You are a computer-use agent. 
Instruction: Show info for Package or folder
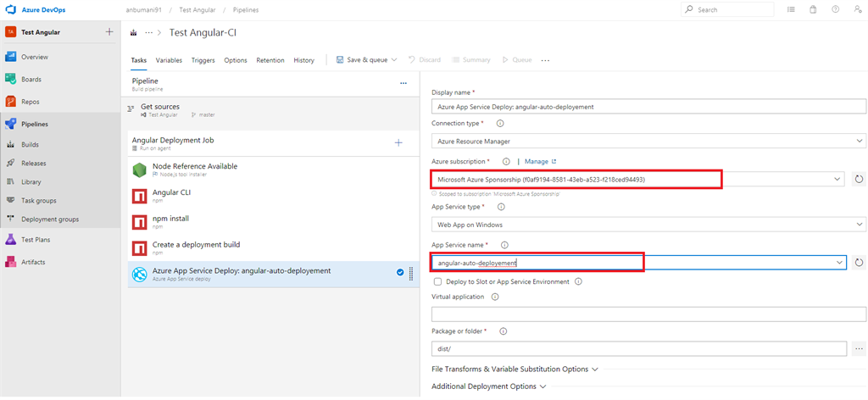click(504, 331)
